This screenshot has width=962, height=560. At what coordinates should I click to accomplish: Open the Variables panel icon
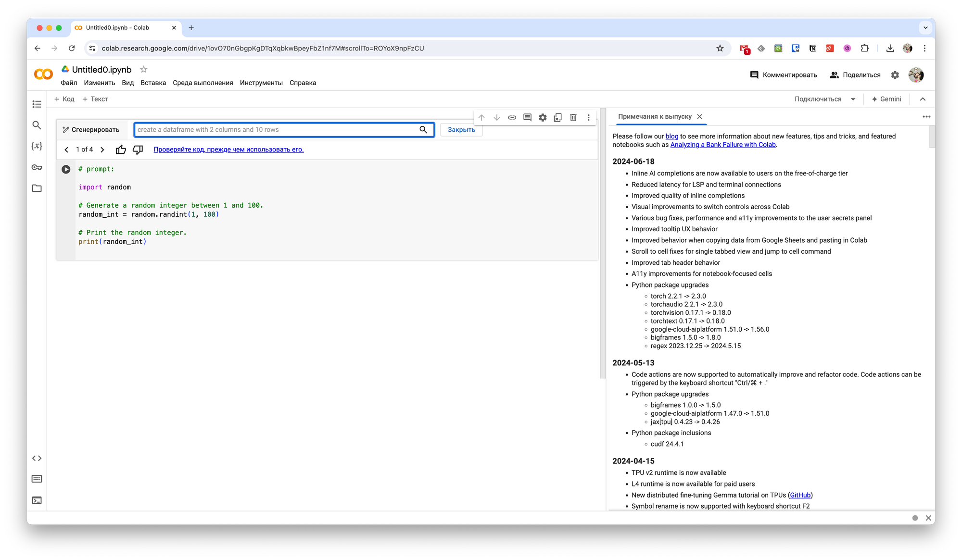tap(37, 146)
